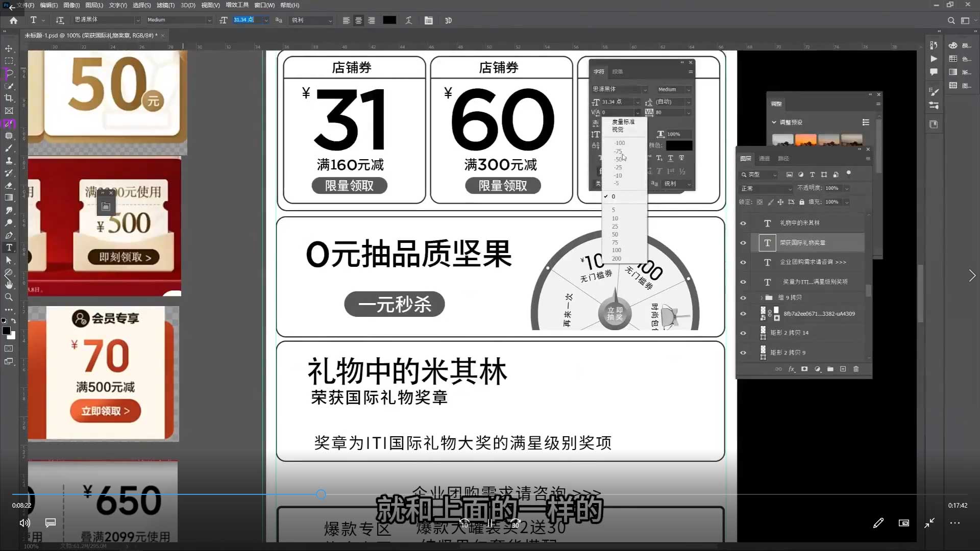Add a layer mask in the Layers panel
This screenshot has width=980, height=551.
pos(804,369)
